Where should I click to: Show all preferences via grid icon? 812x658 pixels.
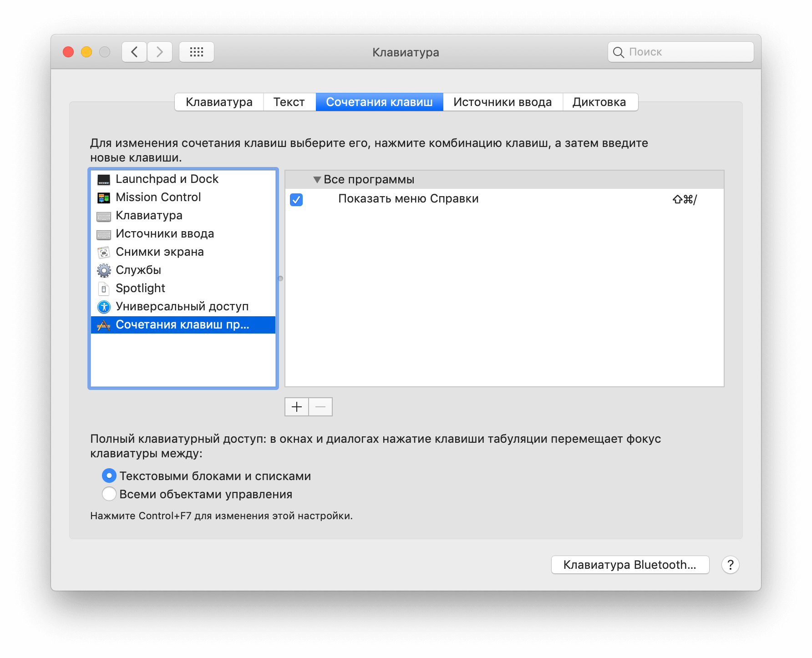[x=197, y=52]
